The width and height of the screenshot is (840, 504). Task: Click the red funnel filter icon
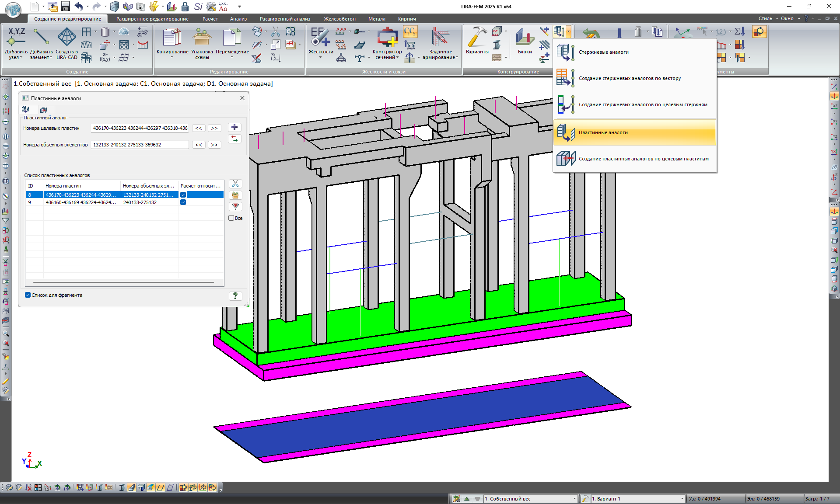(x=235, y=206)
